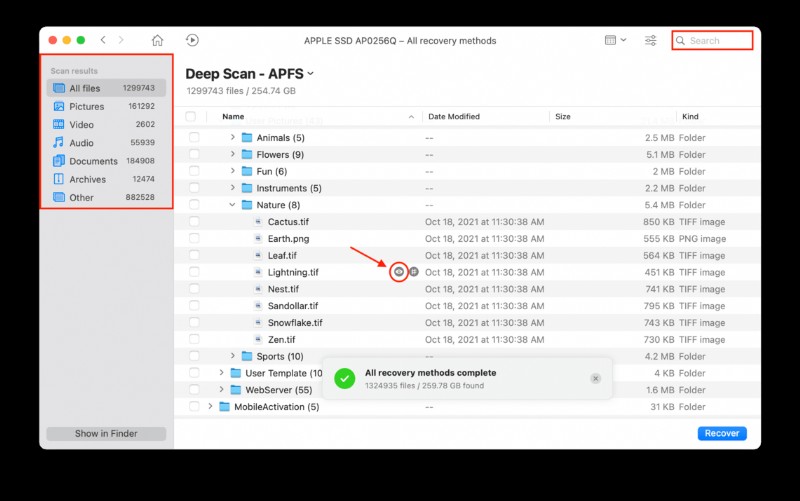Click the green checkmark in notification
Viewport: 800px width, 501px height.
[x=345, y=379]
